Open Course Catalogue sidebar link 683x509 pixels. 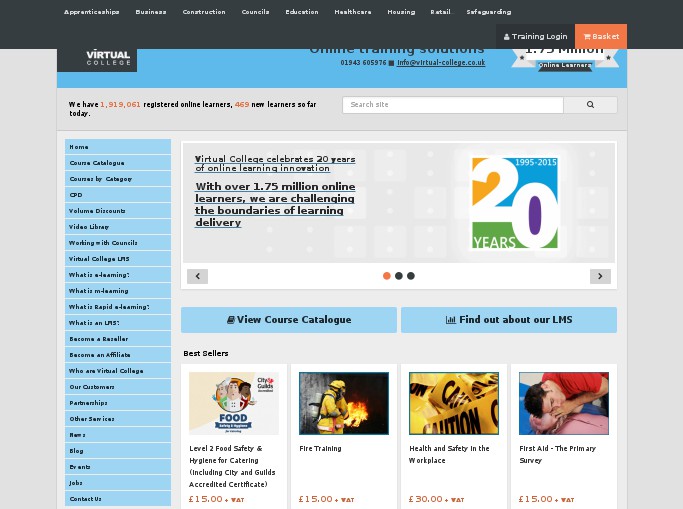click(x=118, y=163)
